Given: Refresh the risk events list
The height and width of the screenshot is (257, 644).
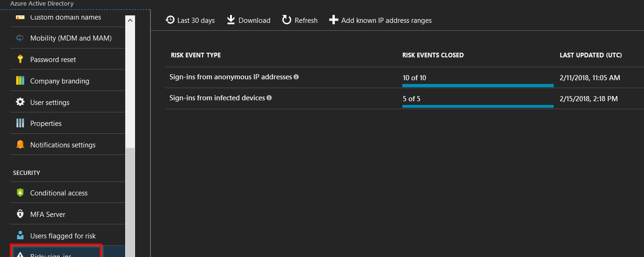Looking at the screenshot, I should coord(300,20).
